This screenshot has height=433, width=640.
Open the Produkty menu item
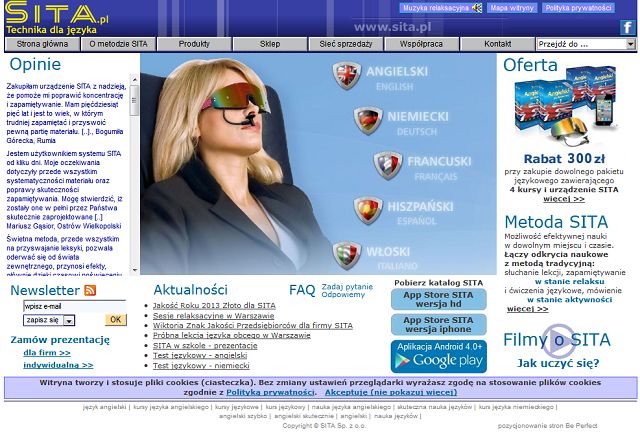[194, 44]
